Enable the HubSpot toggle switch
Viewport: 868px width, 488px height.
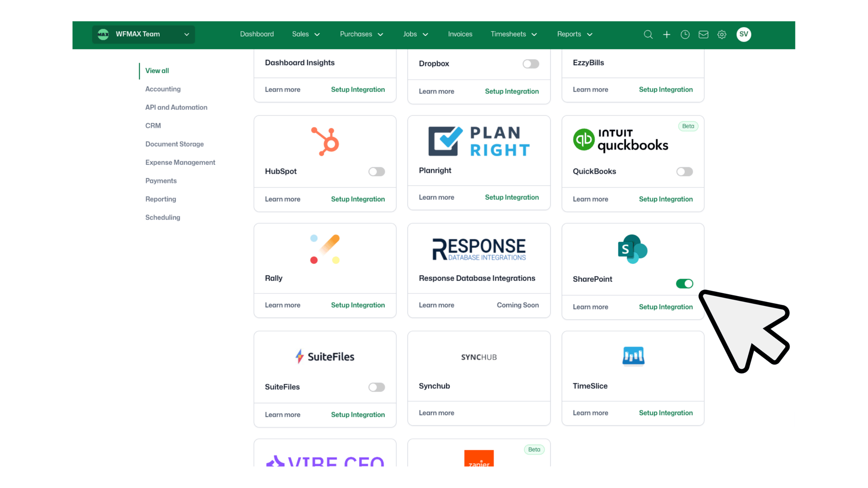click(376, 172)
